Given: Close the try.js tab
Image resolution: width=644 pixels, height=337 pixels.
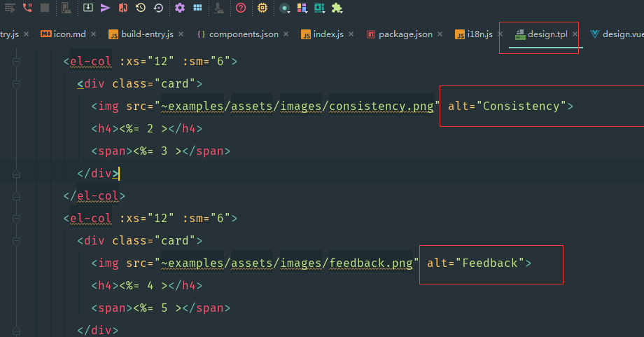Looking at the screenshot, I should [27, 34].
